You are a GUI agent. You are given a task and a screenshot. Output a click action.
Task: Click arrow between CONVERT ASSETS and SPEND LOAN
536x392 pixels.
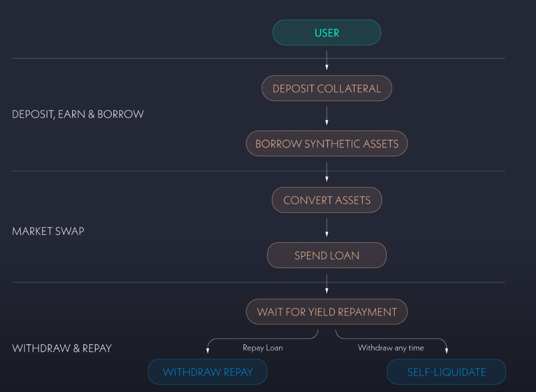327,227
